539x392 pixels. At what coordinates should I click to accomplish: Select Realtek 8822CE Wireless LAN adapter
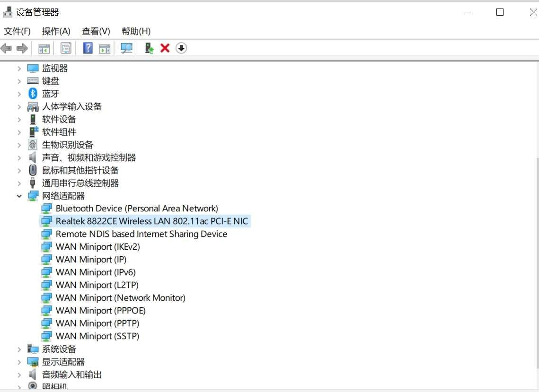tap(151, 221)
